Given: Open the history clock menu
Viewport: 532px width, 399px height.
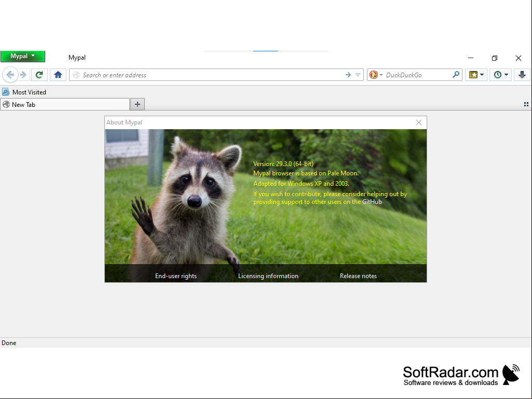Looking at the screenshot, I should click(500, 75).
